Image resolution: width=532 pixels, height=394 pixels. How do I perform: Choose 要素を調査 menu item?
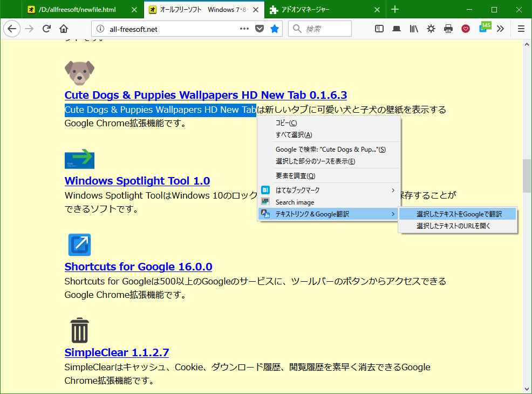click(329, 176)
